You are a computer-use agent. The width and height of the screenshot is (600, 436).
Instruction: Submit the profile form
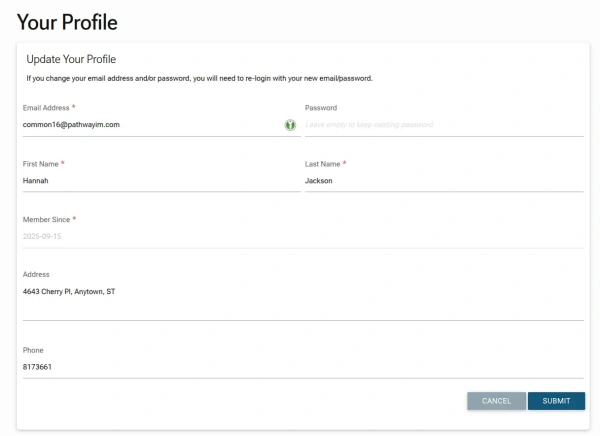tap(556, 401)
